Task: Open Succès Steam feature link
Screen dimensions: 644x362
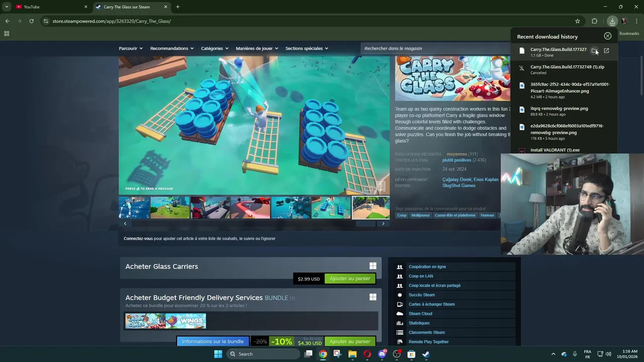Action: click(x=422, y=295)
